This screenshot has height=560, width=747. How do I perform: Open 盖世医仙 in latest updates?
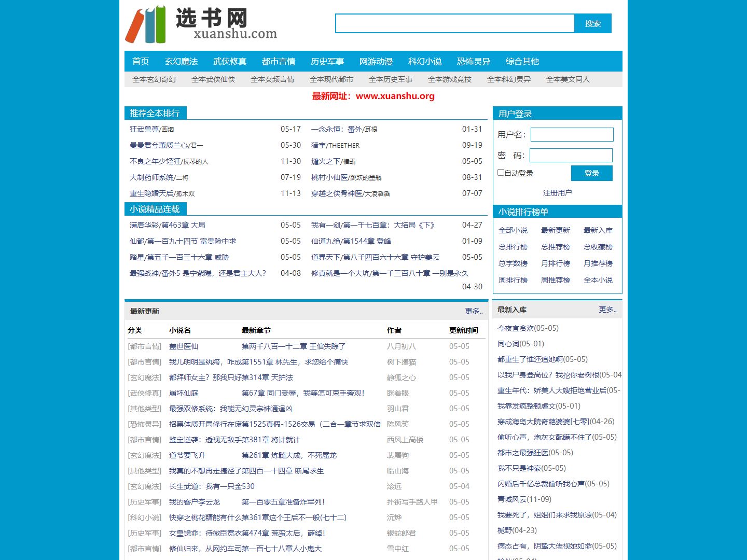point(184,346)
